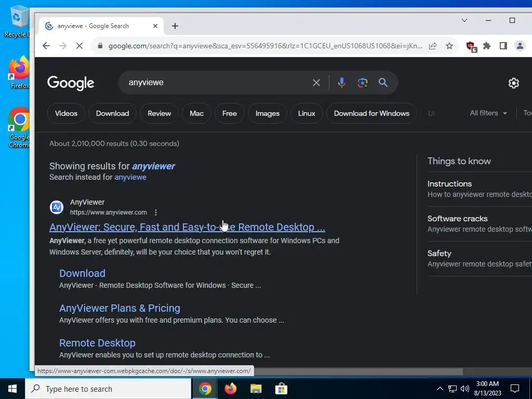Select the Review filter chip
Image resolution: width=532 pixels, height=399 pixels.
click(159, 113)
